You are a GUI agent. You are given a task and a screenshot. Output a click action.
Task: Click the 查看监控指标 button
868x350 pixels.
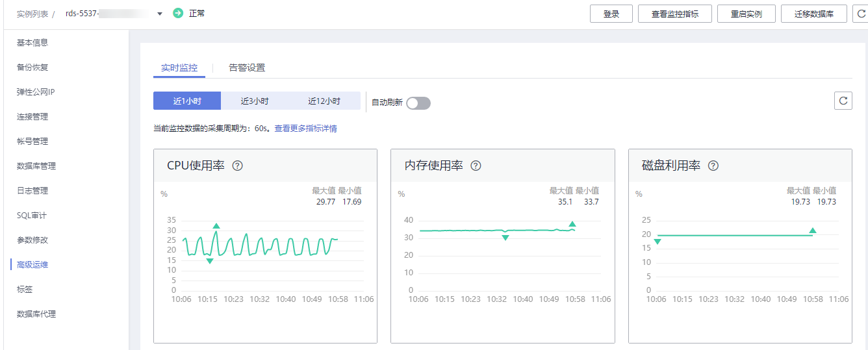[675, 14]
